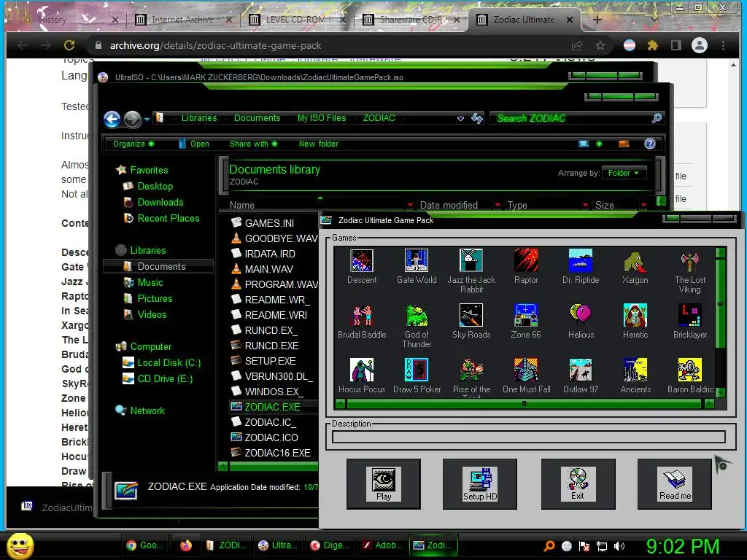Image resolution: width=747 pixels, height=560 pixels.
Task: Select Music under Libraries
Action: pos(150,283)
